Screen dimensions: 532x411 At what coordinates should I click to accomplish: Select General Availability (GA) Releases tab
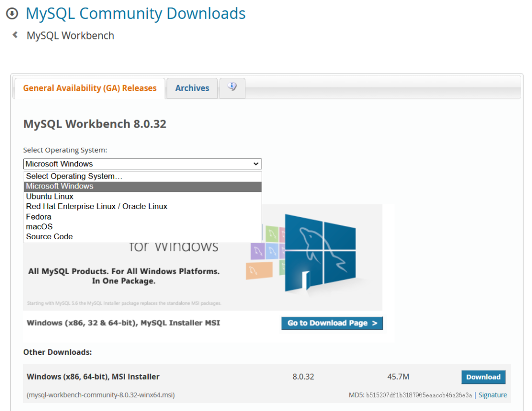pos(90,88)
